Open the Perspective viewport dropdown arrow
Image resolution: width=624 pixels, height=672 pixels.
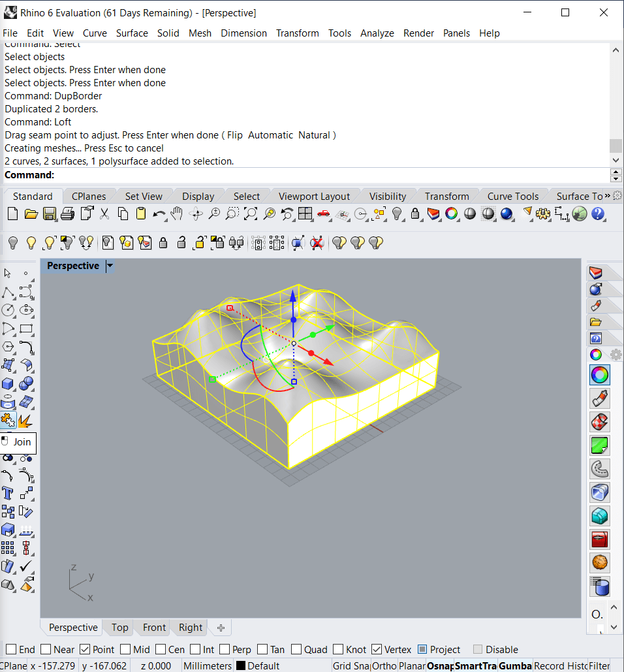[x=110, y=266]
